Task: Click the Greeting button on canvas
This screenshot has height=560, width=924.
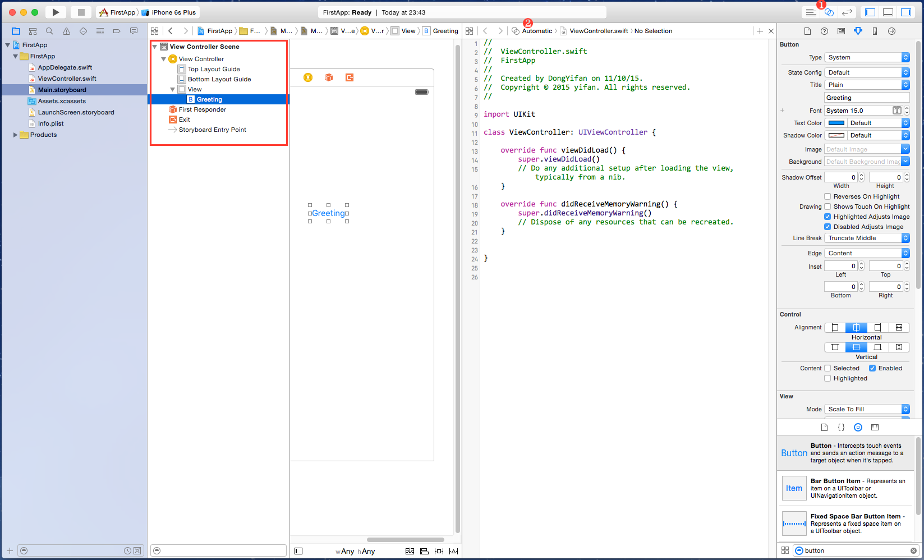Action: tap(328, 213)
